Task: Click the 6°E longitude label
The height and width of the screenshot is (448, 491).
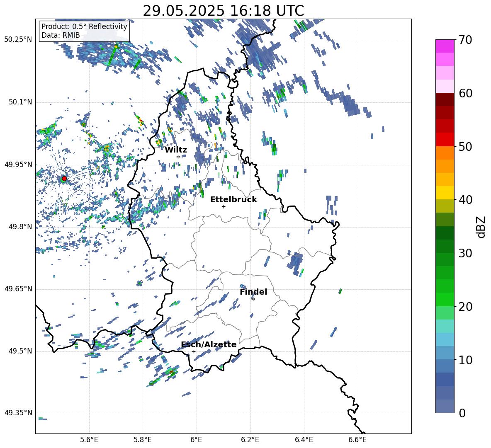Action: point(196,440)
